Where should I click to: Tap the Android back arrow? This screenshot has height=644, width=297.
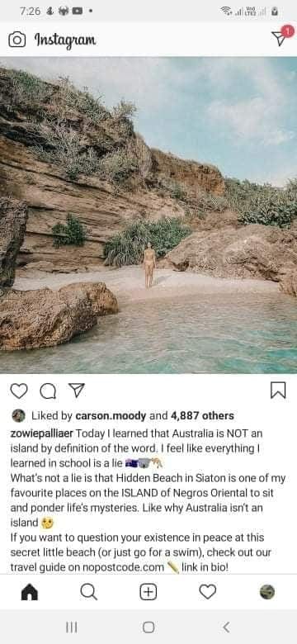click(x=225, y=627)
